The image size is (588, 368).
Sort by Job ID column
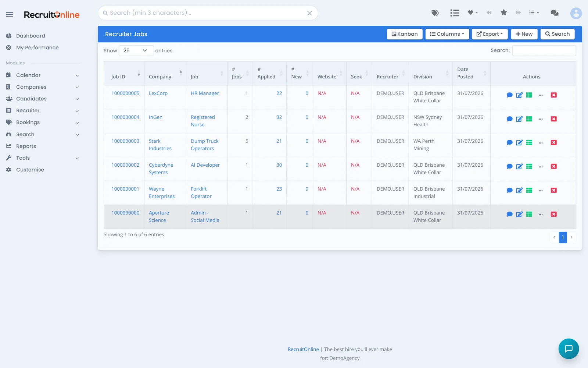click(124, 73)
